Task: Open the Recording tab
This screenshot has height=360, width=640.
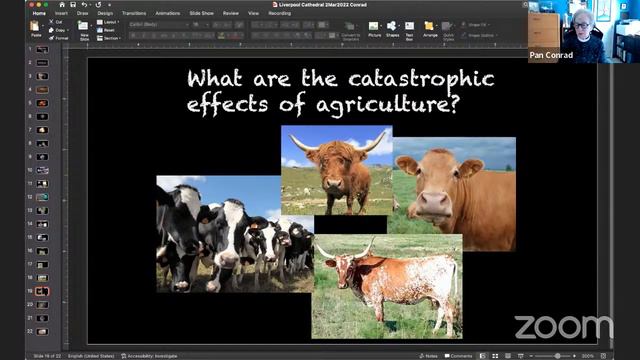Action: pos(280,13)
